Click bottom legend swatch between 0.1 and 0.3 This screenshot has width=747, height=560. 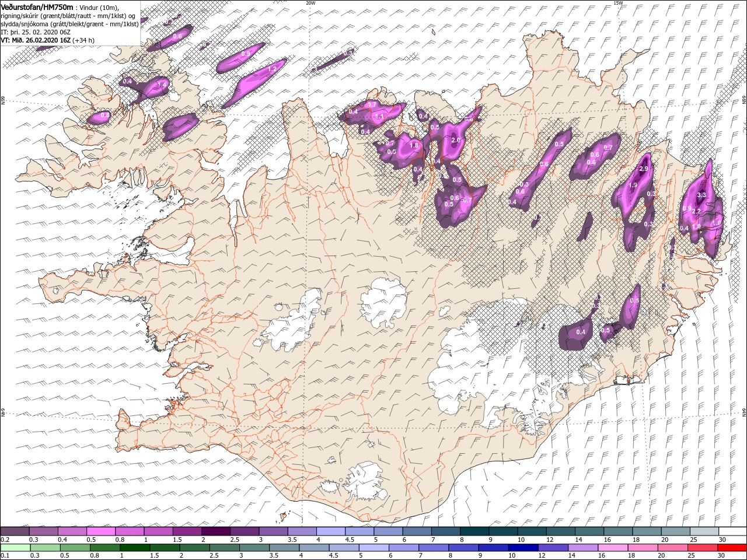click(15, 548)
